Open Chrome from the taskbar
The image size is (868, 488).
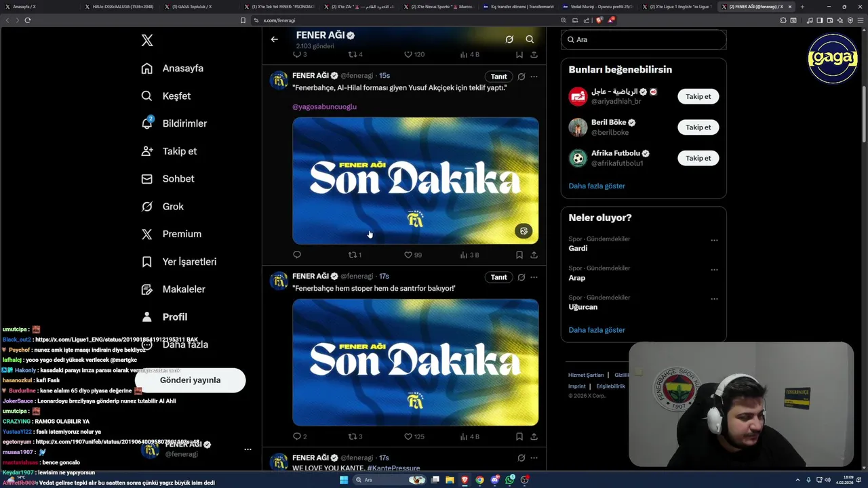click(479, 480)
